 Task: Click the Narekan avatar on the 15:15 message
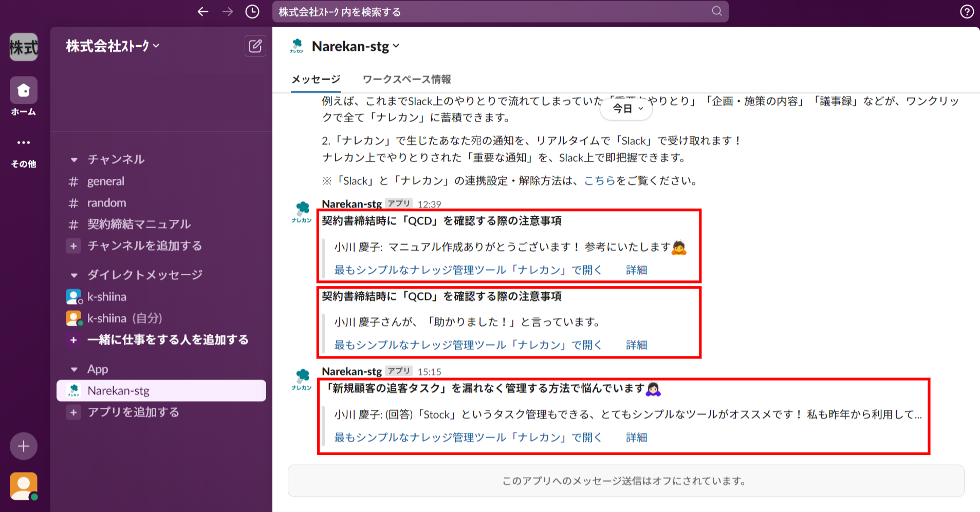click(x=302, y=380)
